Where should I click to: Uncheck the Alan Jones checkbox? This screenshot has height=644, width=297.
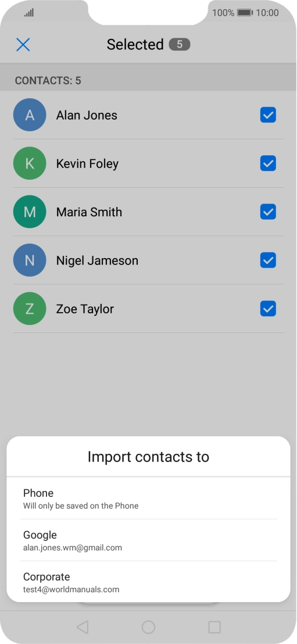[x=269, y=115]
